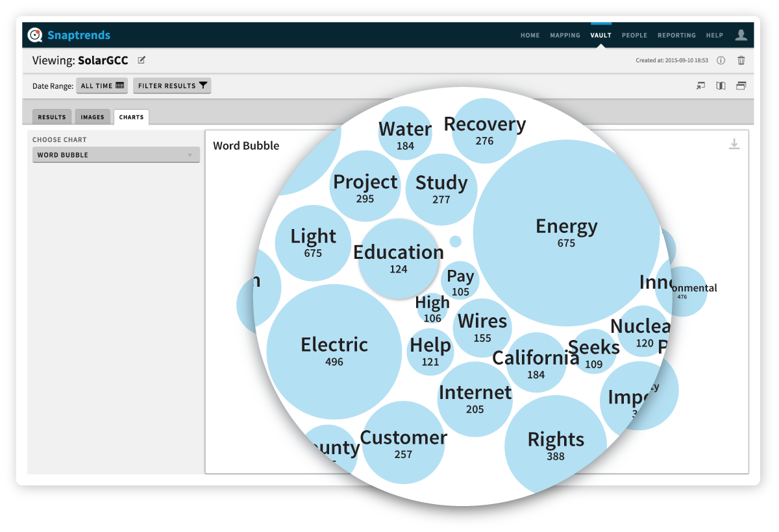The height and width of the screenshot is (532, 779).
Task: Click the share arrow icon above the chart panel
Action: coord(700,85)
